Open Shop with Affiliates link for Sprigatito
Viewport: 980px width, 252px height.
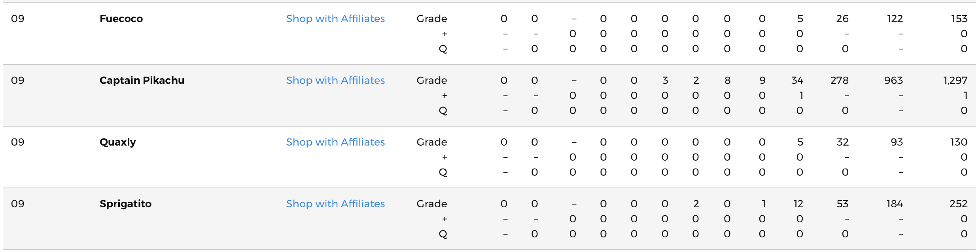click(x=335, y=204)
